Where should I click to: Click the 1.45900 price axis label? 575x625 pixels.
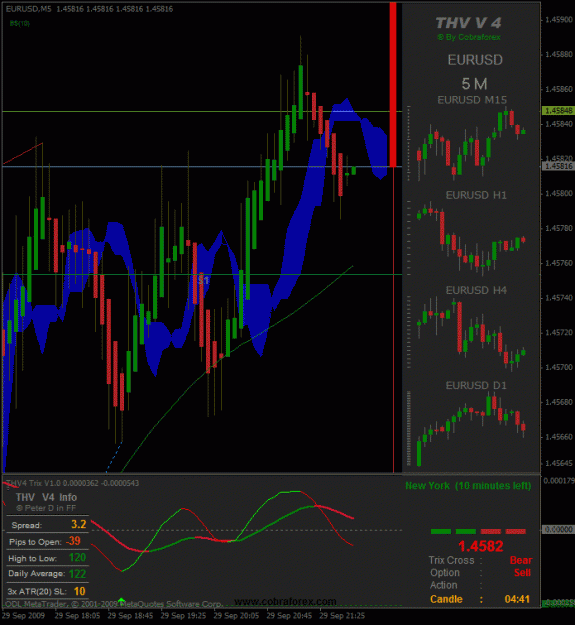[x=559, y=20]
